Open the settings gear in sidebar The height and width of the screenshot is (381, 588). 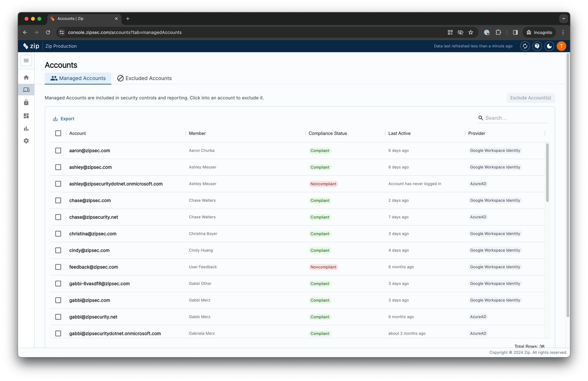pyautogui.click(x=26, y=141)
